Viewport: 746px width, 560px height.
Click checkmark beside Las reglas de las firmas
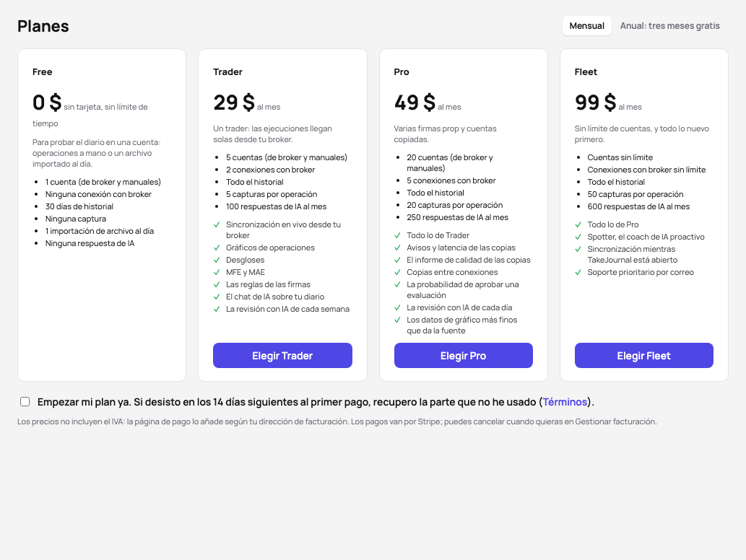(x=217, y=284)
